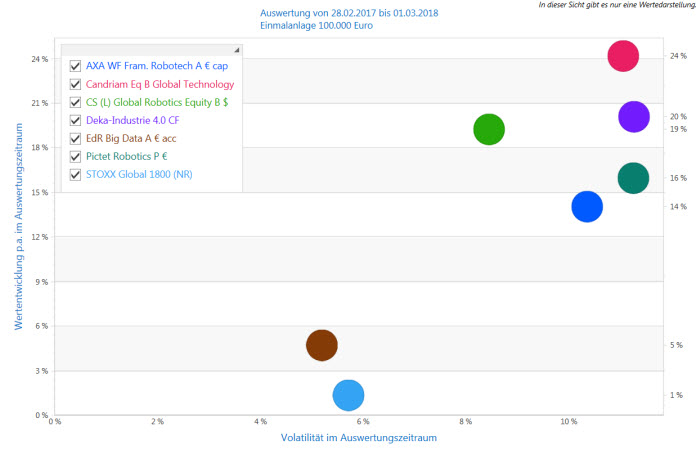Untick the EdR Big Data checkbox

tap(75, 138)
